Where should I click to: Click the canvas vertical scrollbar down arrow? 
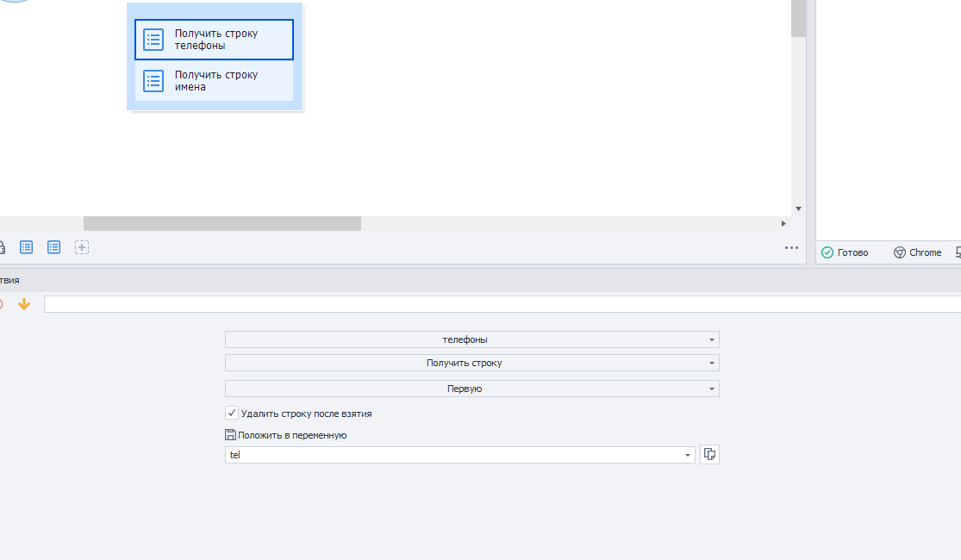pos(798,209)
